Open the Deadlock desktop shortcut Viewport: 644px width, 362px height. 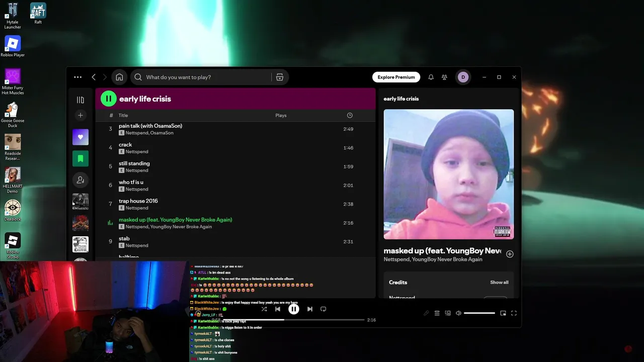13,211
